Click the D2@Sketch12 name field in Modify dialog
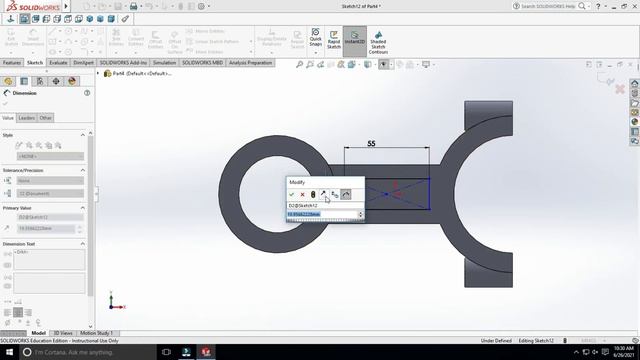 pyautogui.click(x=325, y=206)
